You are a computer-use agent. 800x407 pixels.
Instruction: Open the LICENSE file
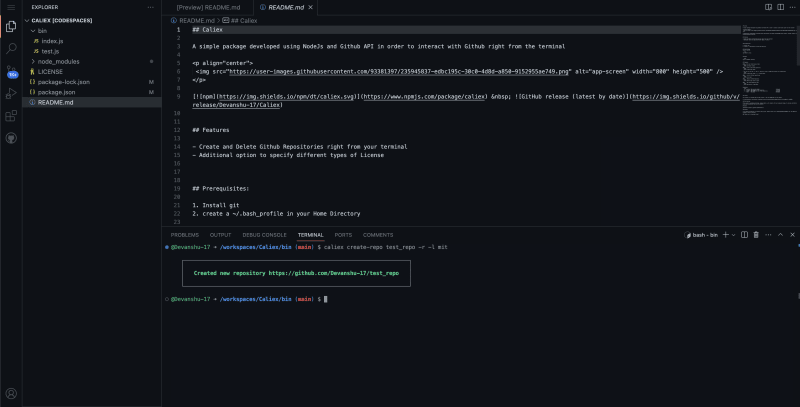50,71
